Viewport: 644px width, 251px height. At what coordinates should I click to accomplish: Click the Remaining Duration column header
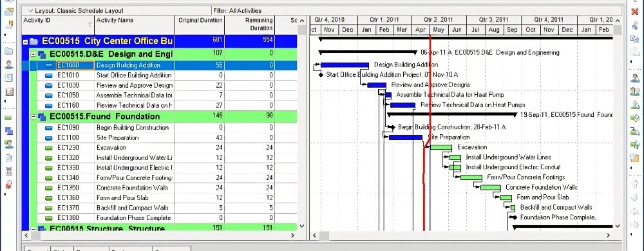(249, 25)
